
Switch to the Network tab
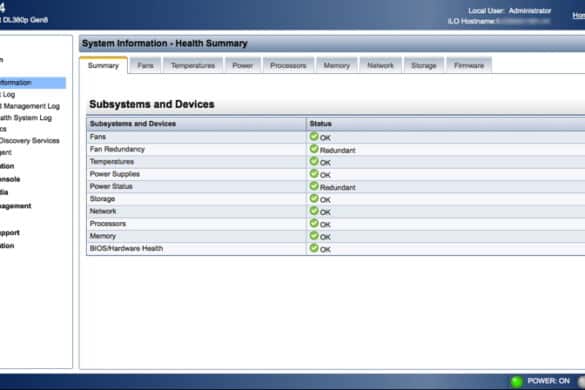point(380,65)
